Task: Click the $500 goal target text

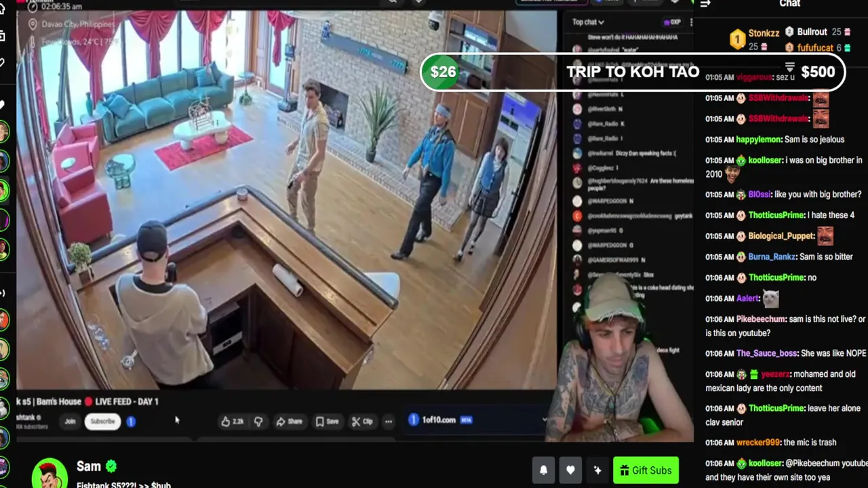Action: 818,72
